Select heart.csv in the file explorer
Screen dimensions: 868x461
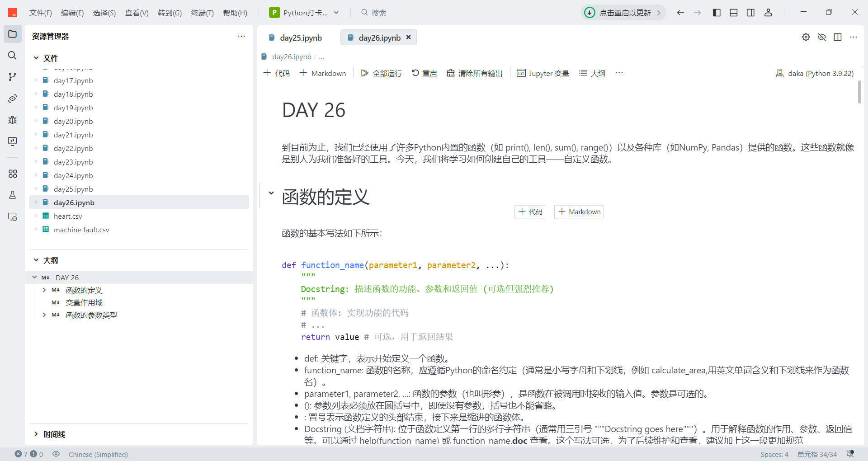pyautogui.click(x=68, y=216)
